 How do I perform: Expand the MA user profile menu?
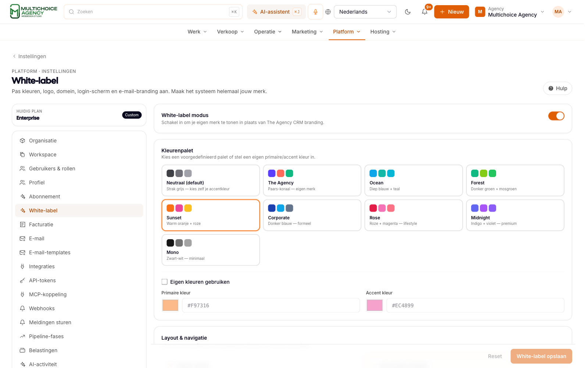click(562, 12)
